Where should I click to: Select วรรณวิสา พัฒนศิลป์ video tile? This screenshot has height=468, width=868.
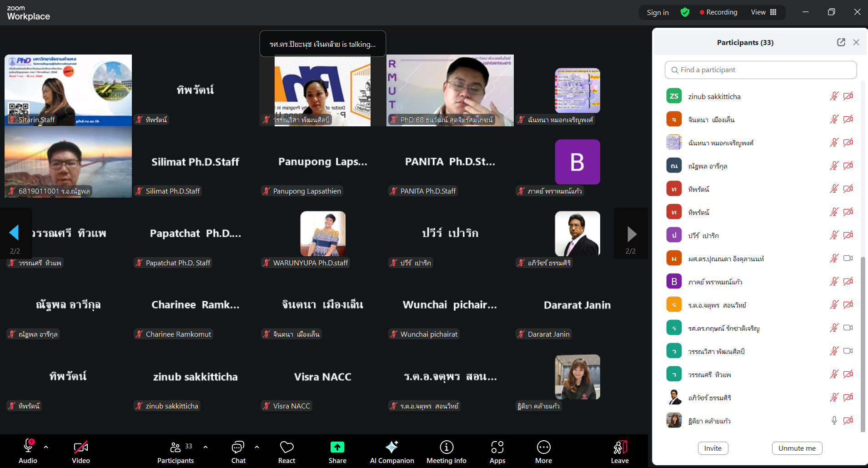pyautogui.click(x=323, y=90)
